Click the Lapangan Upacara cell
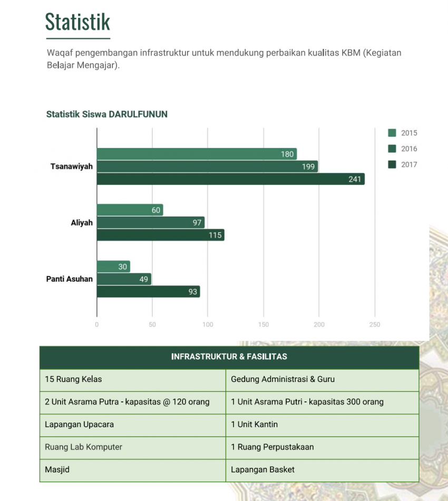 pyautogui.click(x=133, y=425)
